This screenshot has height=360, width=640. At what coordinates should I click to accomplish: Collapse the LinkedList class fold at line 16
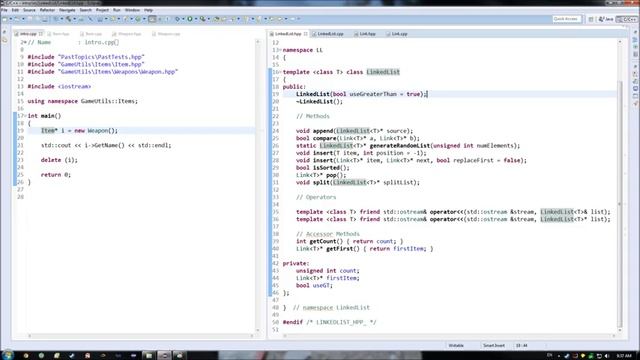click(x=280, y=72)
